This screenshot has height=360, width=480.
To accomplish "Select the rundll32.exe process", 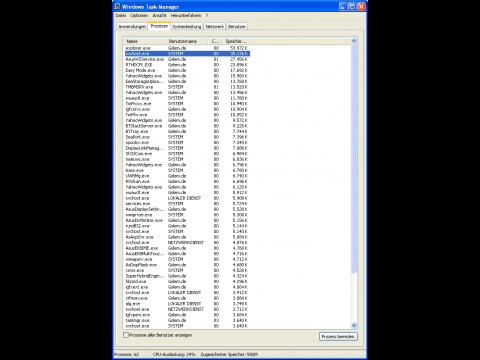I will coord(187,226).
